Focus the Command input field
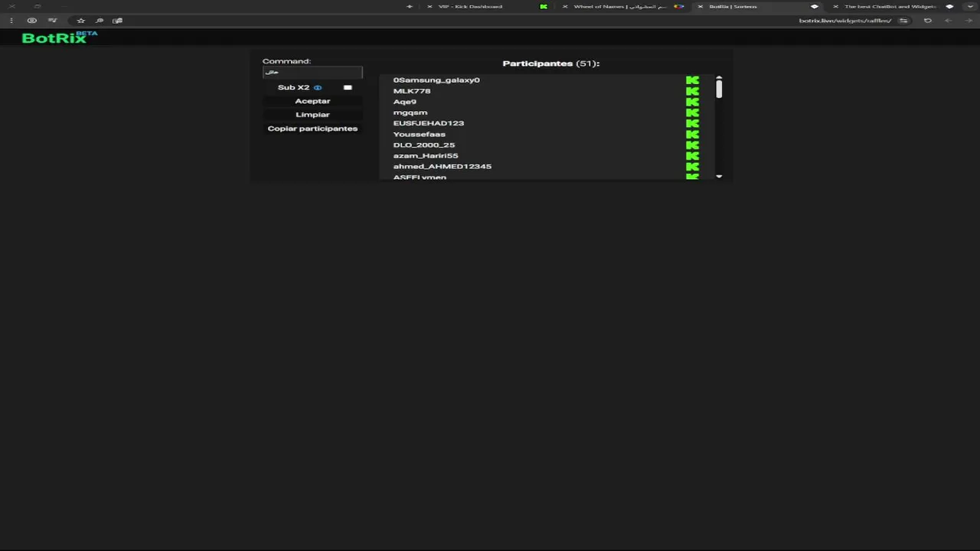The height and width of the screenshot is (551, 980). click(x=312, y=72)
